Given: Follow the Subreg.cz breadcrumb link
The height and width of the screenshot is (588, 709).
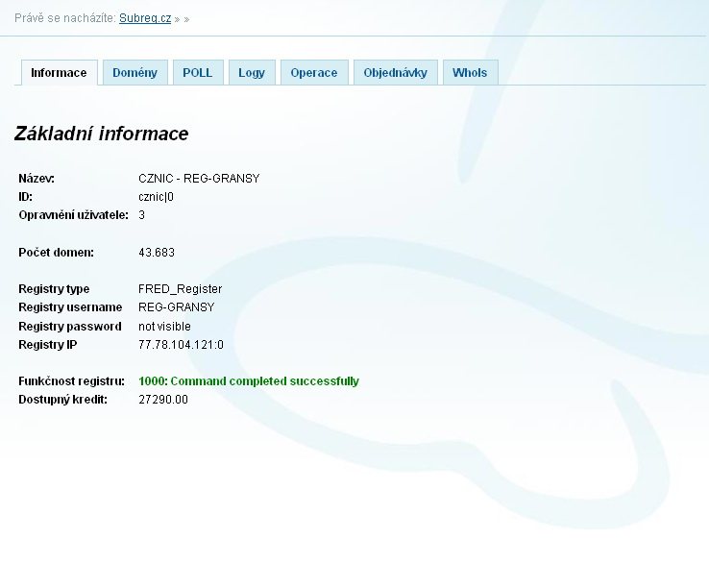Looking at the screenshot, I should (145, 18).
